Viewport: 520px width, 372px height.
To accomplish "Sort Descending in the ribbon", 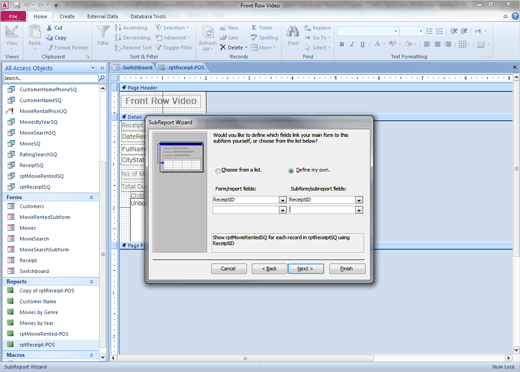I will (x=132, y=38).
